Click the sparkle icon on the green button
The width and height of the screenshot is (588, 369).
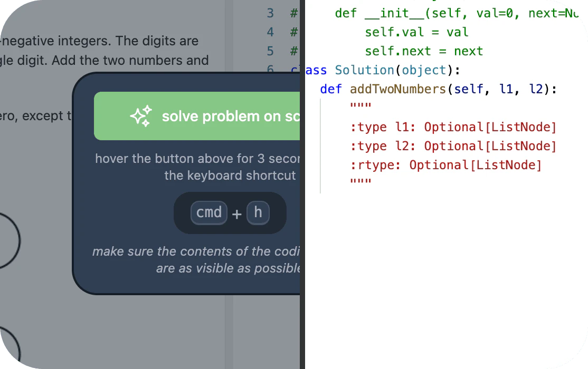coord(141,116)
